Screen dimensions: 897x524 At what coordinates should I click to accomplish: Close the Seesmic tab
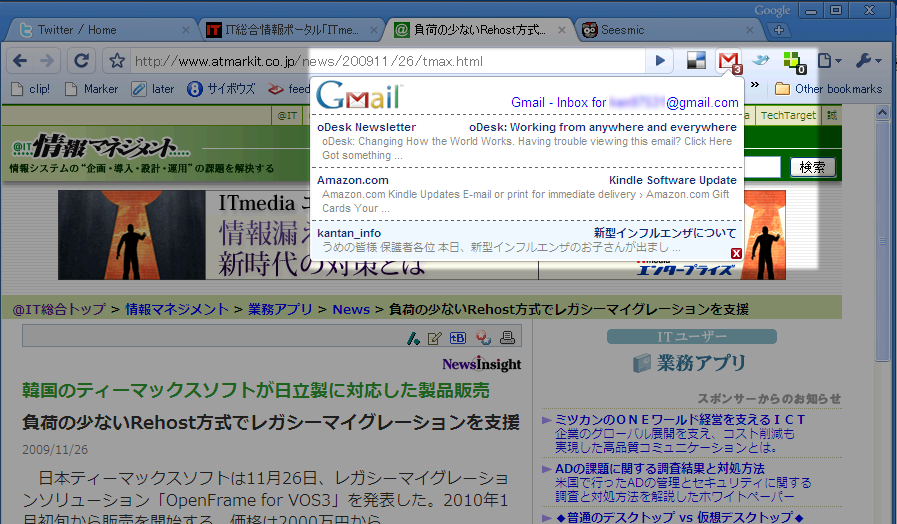[750, 30]
